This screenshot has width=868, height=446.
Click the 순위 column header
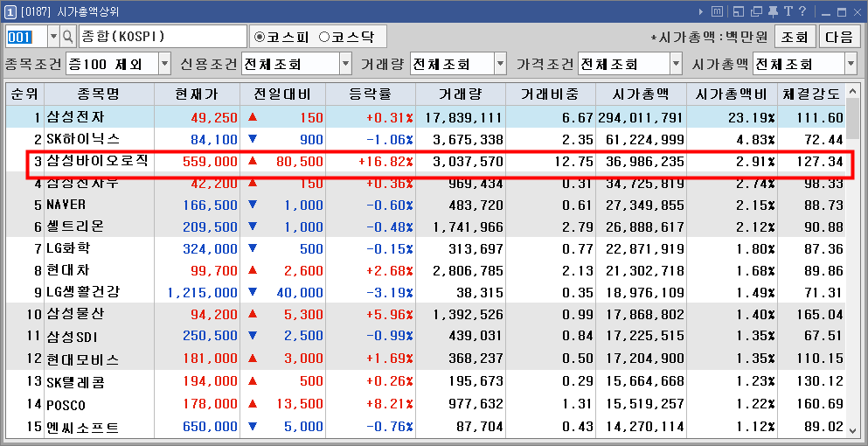coord(24,94)
